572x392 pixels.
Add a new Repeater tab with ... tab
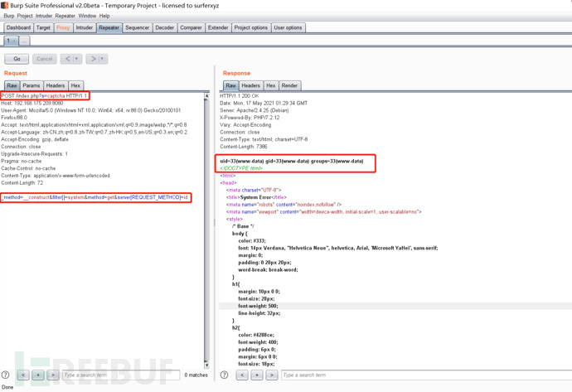24,41
